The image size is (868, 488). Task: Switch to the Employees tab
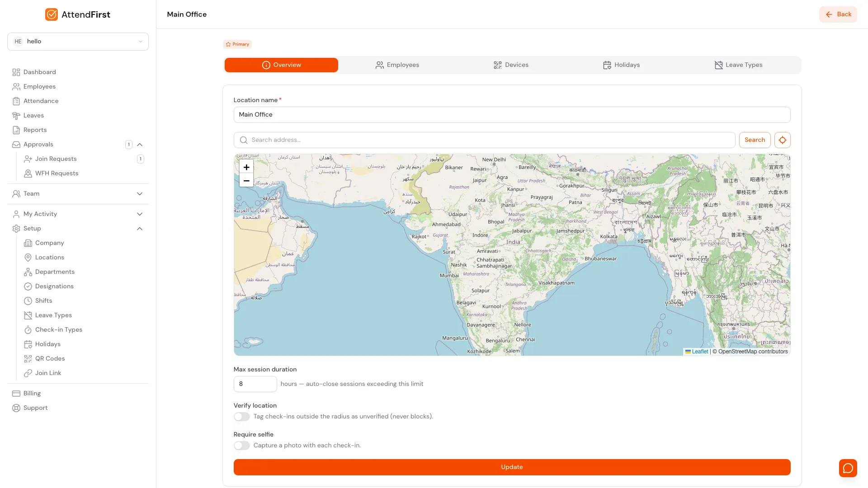[397, 65]
